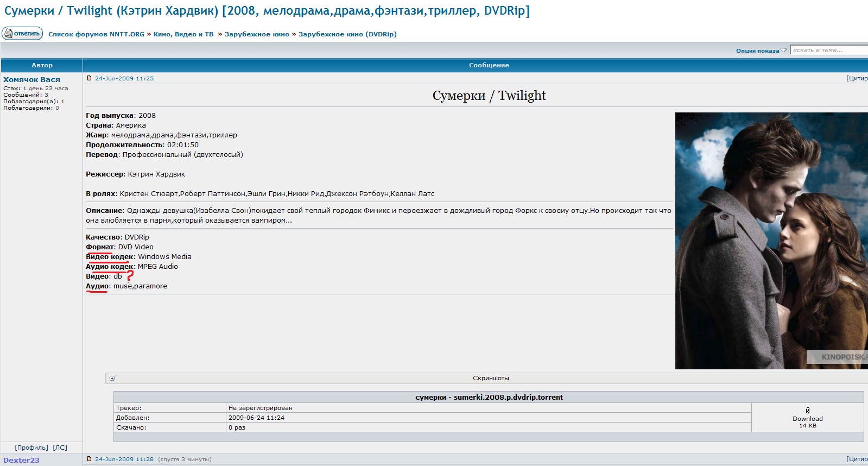Image resolution: width=868 pixels, height=466 pixels.
Task: Click the post icon beside 24-Jun-2009 11:25
Action: [90, 78]
